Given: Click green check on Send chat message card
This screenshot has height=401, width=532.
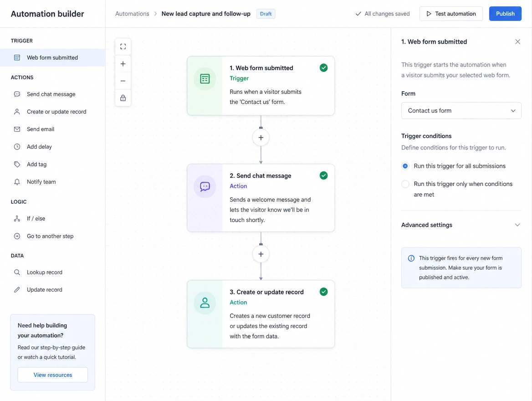Looking at the screenshot, I should click(x=324, y=175).
